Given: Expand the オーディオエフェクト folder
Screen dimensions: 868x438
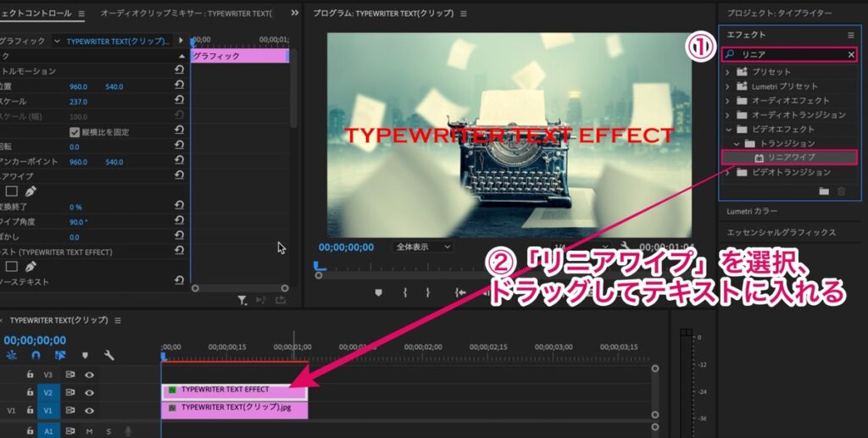Looking at the screenshot, I should click(x=727, y=101).
